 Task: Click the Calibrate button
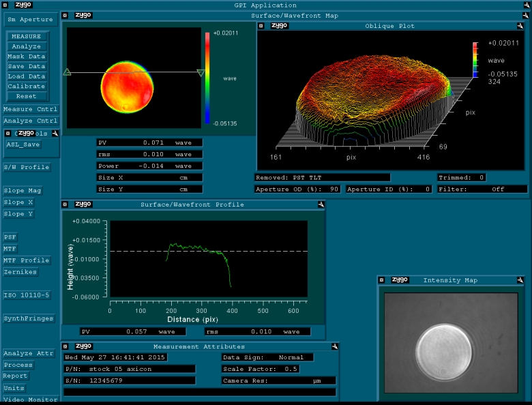point(27,87)
